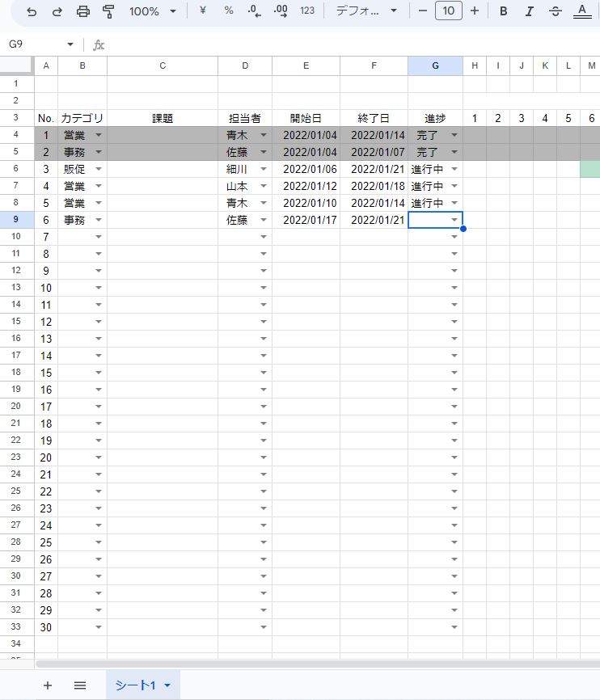Toggle strikethrough formatting
Screen dimensions: 600x700
click(555, 11)
